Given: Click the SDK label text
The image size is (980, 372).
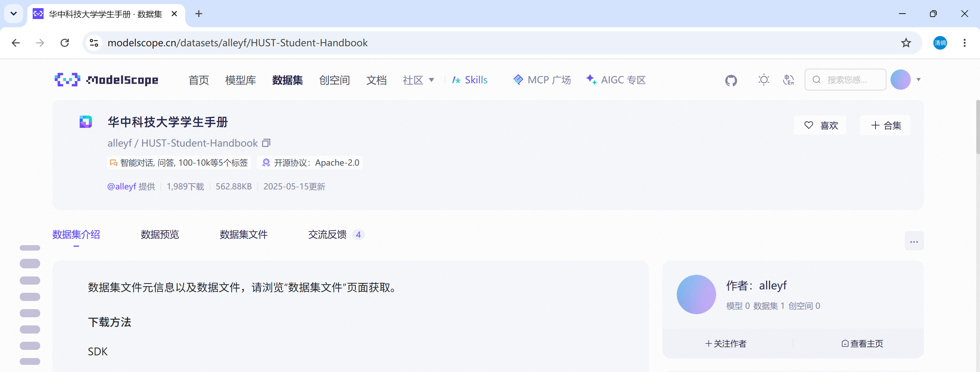Looking at the screenshot, I should (98, 352).
